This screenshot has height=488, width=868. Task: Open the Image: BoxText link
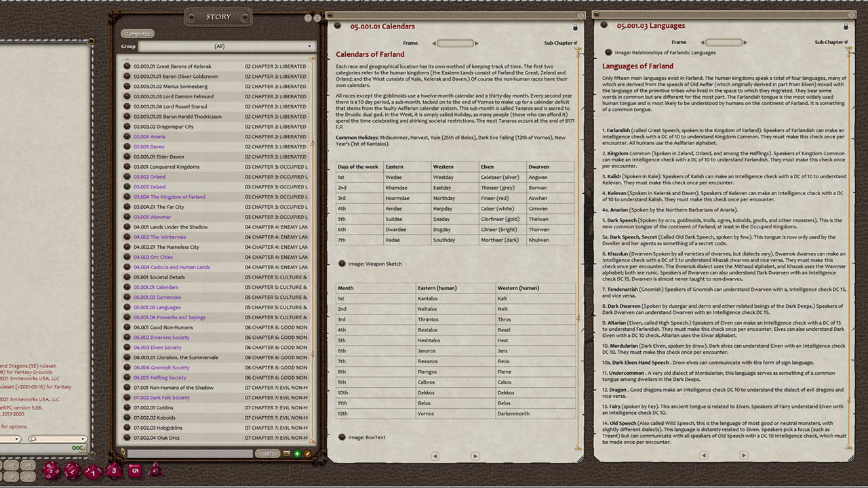pos(367,437)
